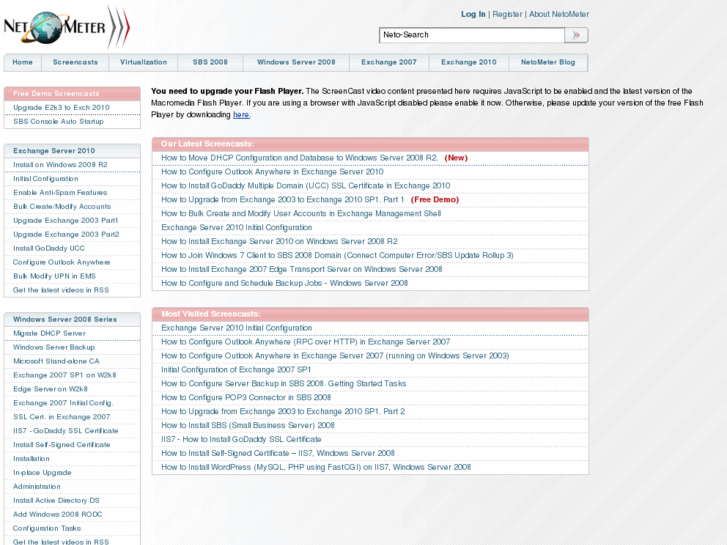Open Exchange Server 2010 Initial Configuration in Latest list
Viewport: 727px width, 545px height.
pos(236,228)
